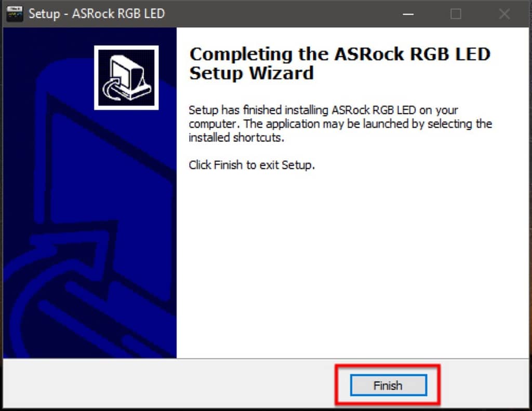Image resolution: width=532 pixels, height=411 pixels.
Task: Click the Finish button to exit Setup
Action: (x=389, y=385)
